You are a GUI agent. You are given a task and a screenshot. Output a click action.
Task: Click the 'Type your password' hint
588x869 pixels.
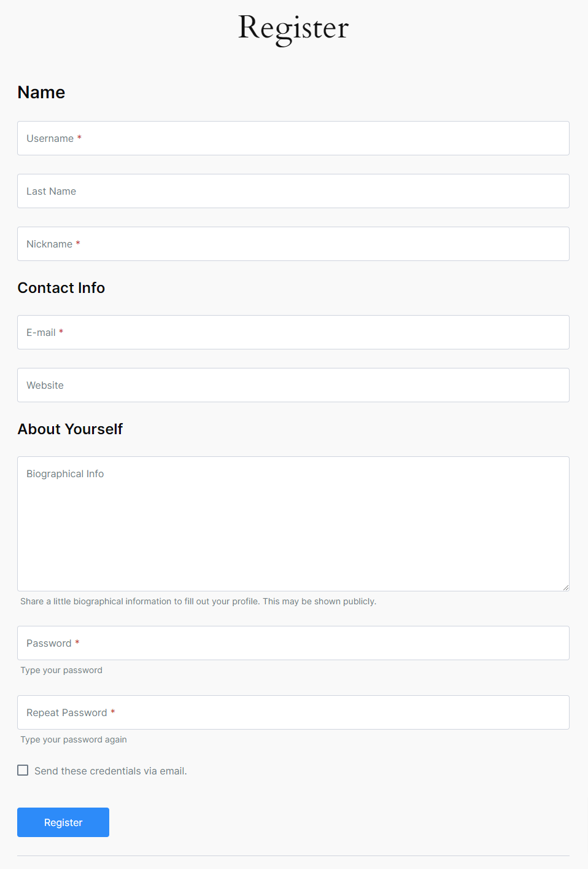61,670
